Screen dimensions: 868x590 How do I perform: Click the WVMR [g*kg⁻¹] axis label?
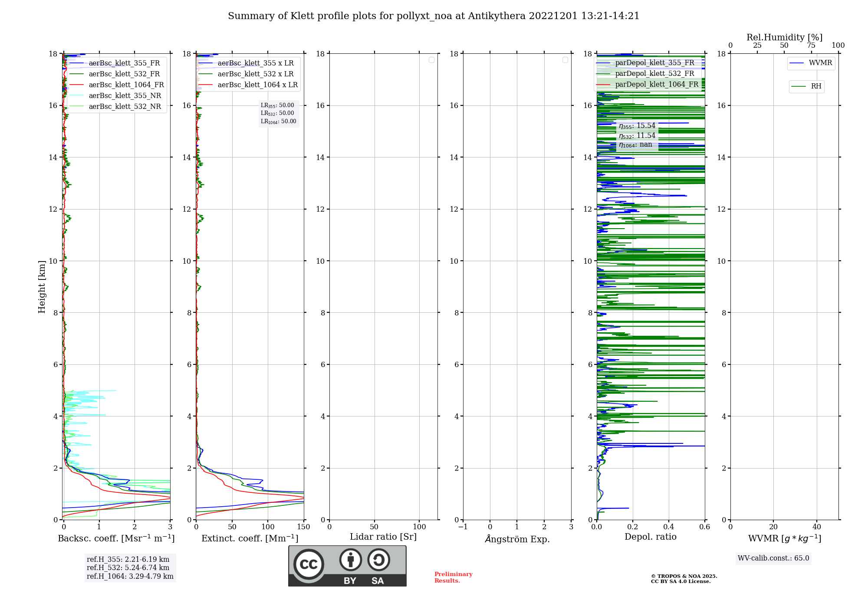pyautogui.click(x=785, y=539)
